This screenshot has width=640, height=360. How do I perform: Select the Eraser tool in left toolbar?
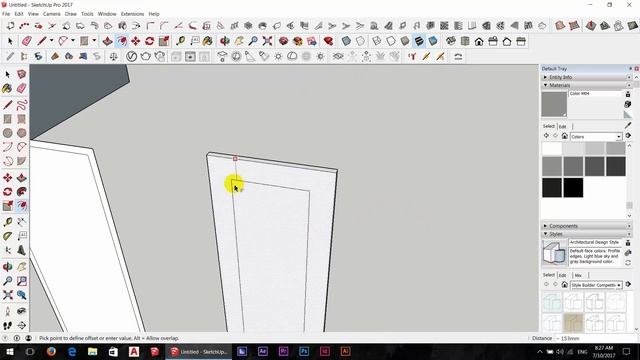coord(22,88)
